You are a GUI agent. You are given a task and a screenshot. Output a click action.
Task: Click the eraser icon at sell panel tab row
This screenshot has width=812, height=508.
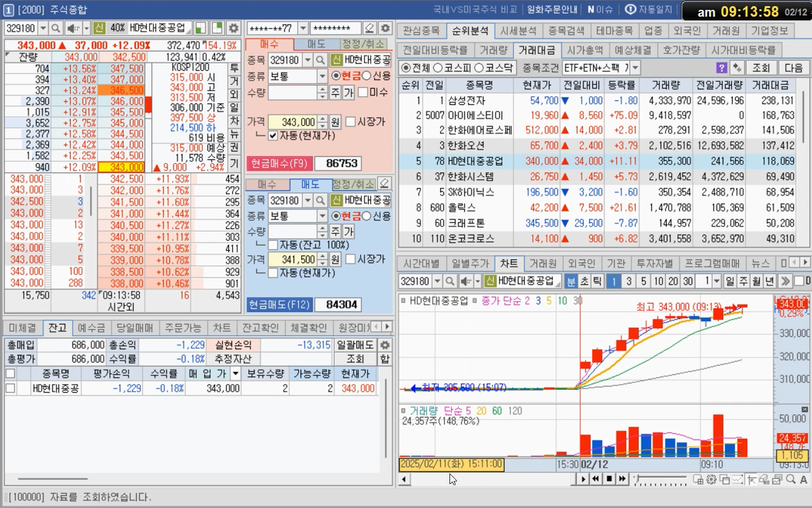pyautogui.click(x=384, y=183)
